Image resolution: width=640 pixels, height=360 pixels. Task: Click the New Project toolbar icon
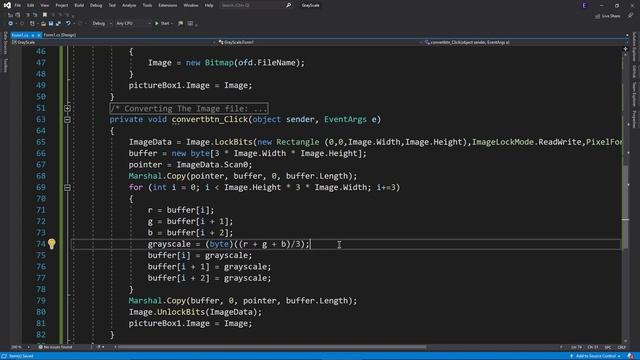tap(33, 24)
